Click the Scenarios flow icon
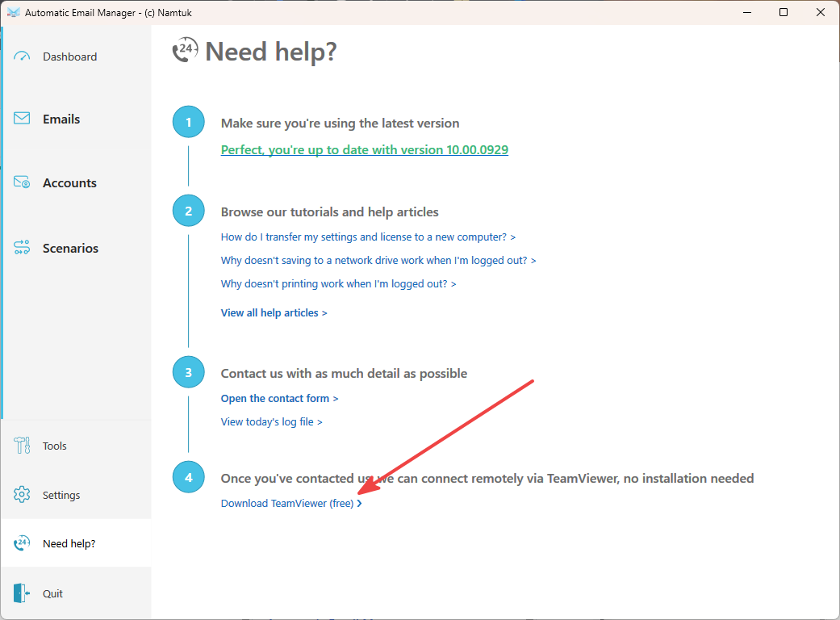This screenshot has width=840, height=620. pyautogui.click(x=22, y=248)
